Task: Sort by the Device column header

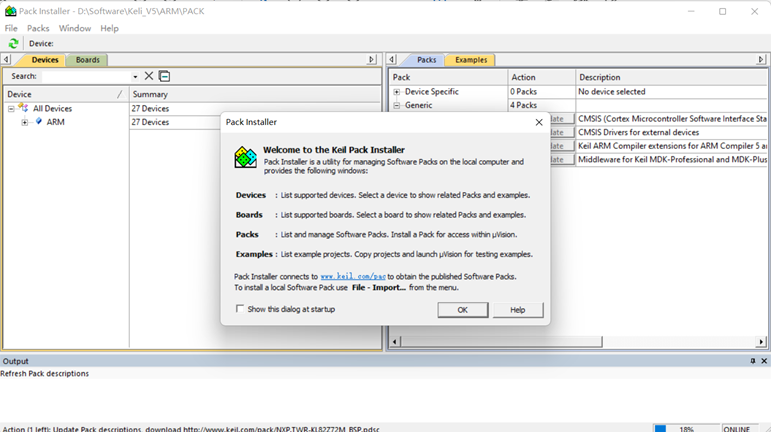Action: coord(66,94)
